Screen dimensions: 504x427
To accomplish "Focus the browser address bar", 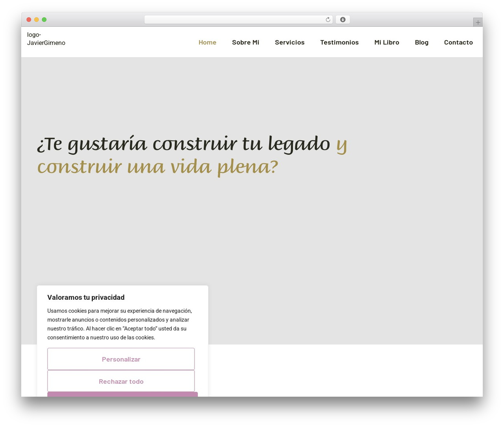I will click(238, 20).
